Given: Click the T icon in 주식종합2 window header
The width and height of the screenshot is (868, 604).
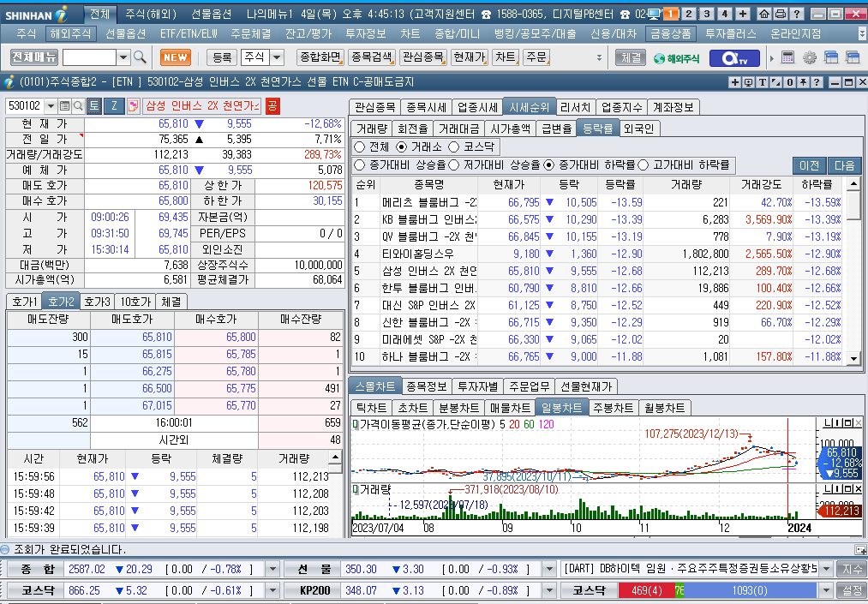Looking at the screenshot, I should [763, 82].
